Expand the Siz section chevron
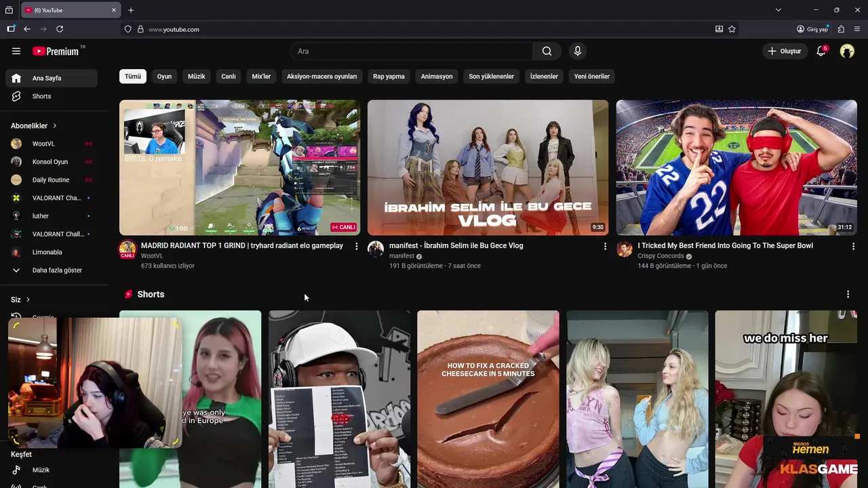Screen dimensions: 868x488 (28, 300)
